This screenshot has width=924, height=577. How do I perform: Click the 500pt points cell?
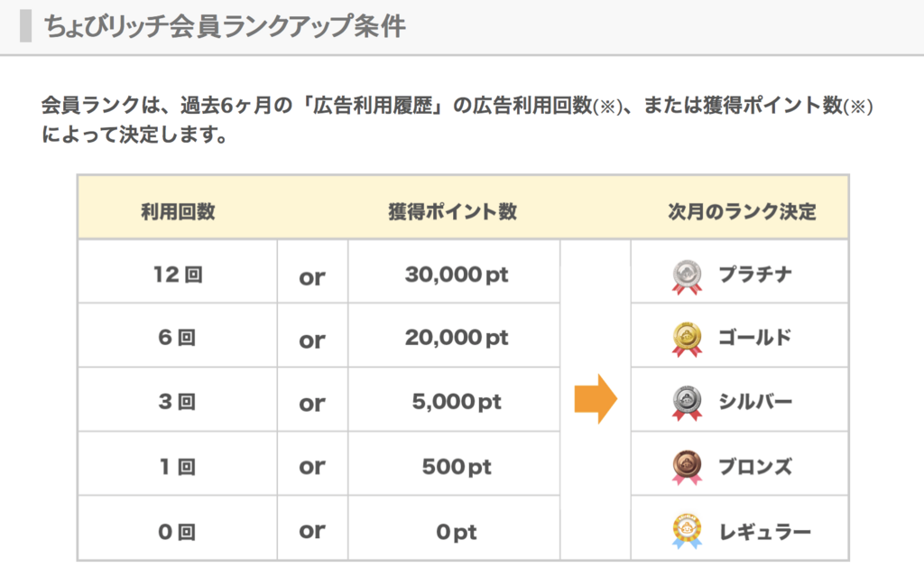point(456,467)
